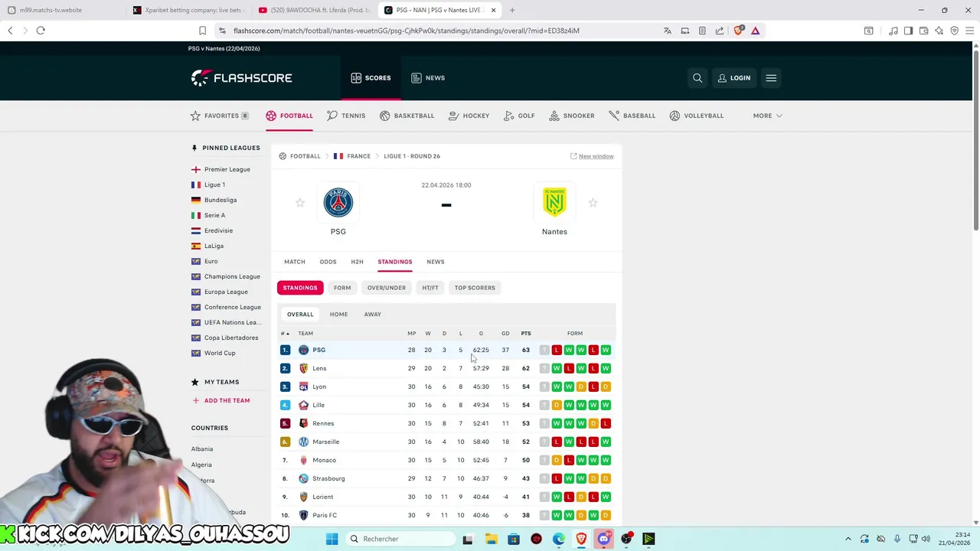
Task: Open the Baseball sport section
Action: click(x=632, y=116)
